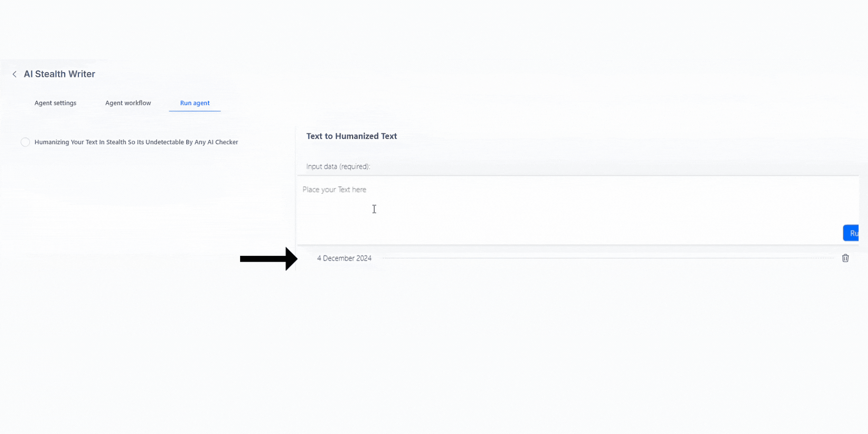The height and width of the screenshot is (434, 868).
Task: Click the text cursor inside the input area
Action: click(x=374, y=209)
